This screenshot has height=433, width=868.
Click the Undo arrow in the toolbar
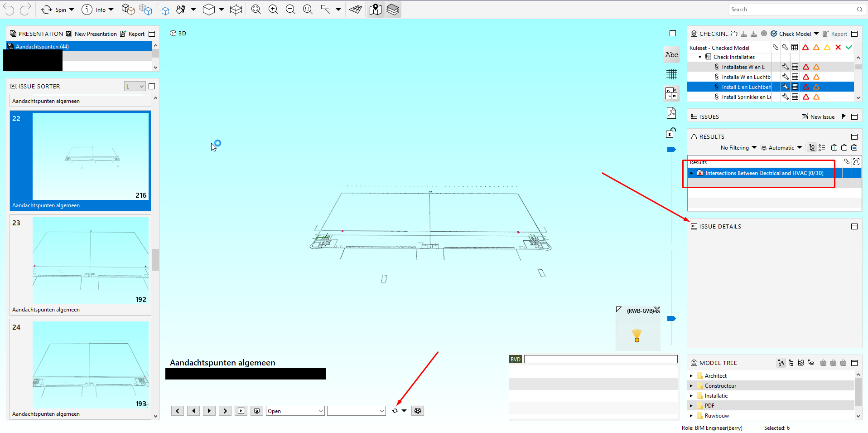[x=9, y=10]
